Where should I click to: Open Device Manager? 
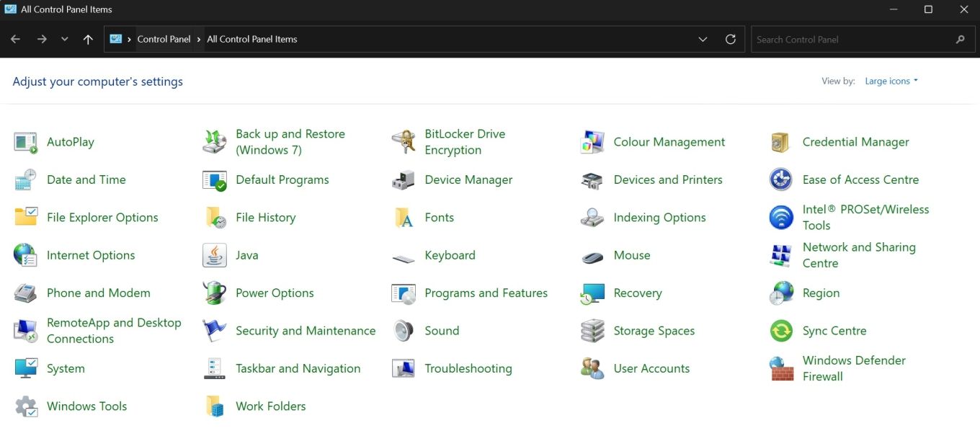click(x=468, y=179)
